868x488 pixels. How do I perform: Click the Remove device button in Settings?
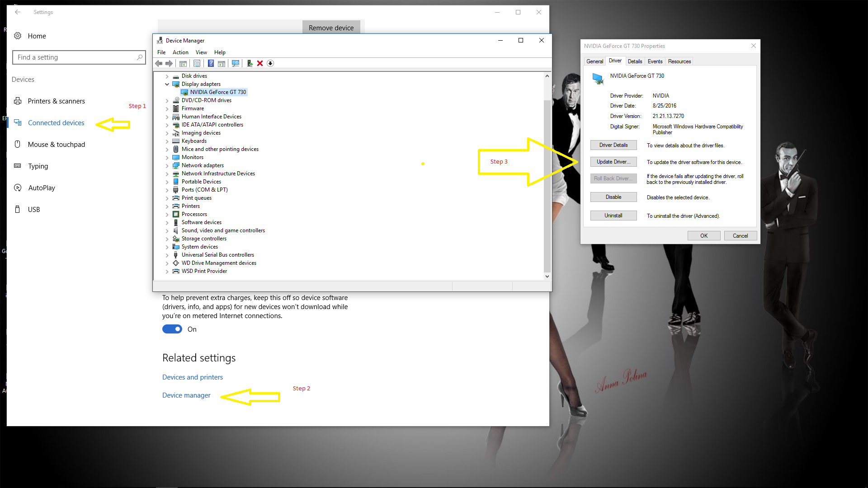(331, 27)
